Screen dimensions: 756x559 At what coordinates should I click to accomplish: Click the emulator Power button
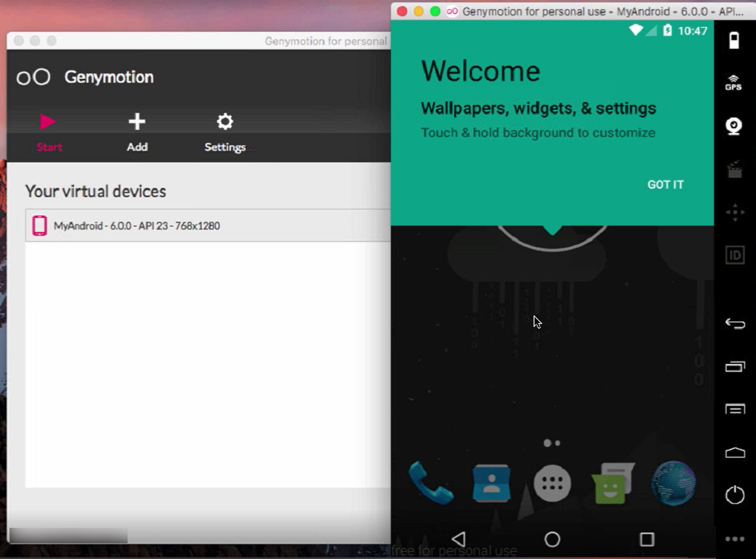734,495
